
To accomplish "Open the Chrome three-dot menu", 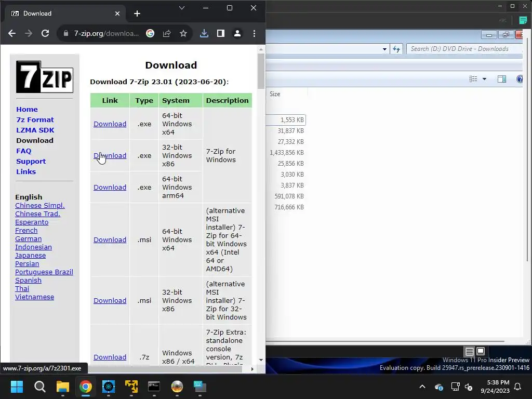I will (x=254, y=33).
